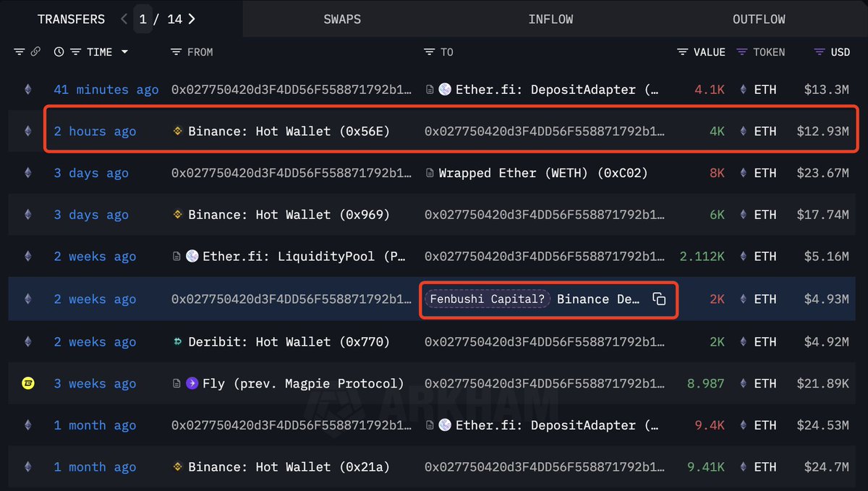Open Ether.fi: DepositAdapter in the 1 month row
This screenshot has width=868, height=491.
pos(557,425)
